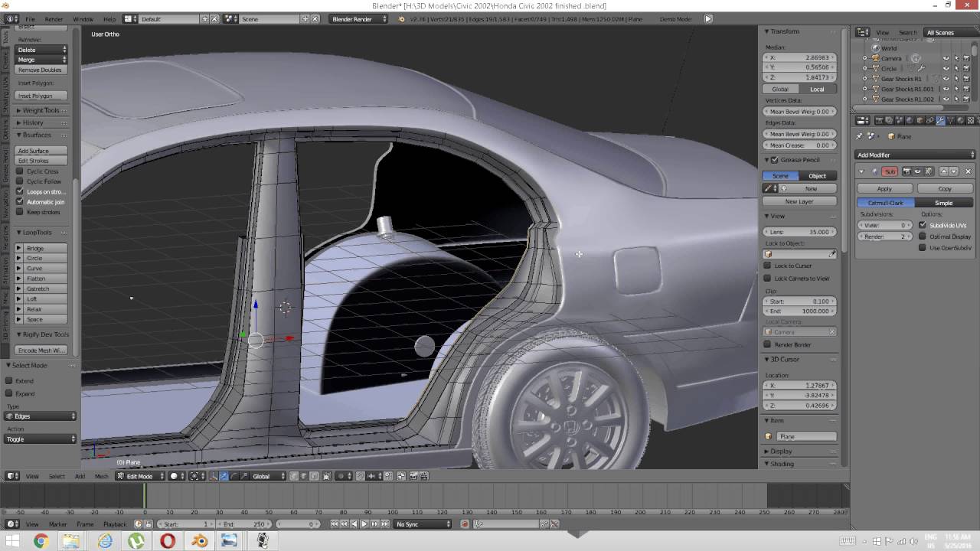Click the Remove Doubles button

(x=41, y=70)
